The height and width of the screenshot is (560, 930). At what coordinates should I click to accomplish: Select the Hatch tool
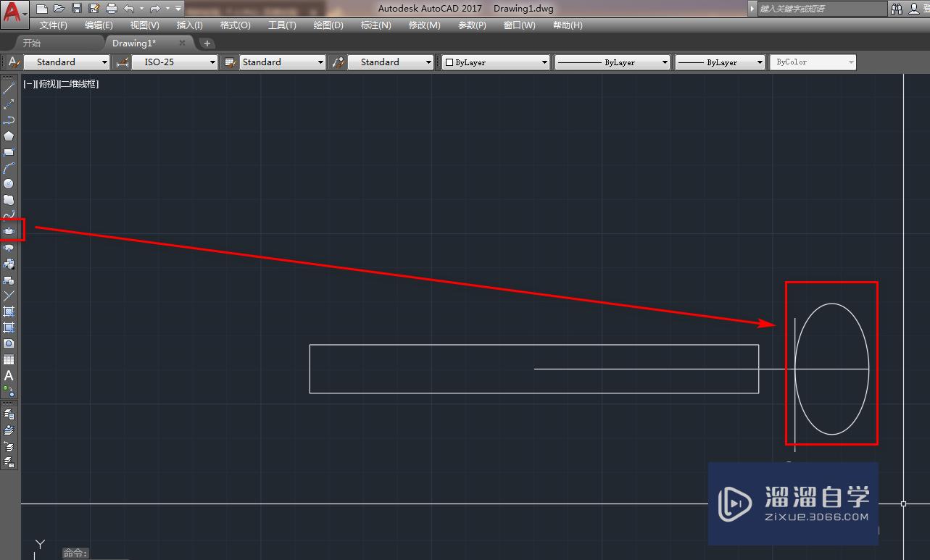(x=9, y=312)
